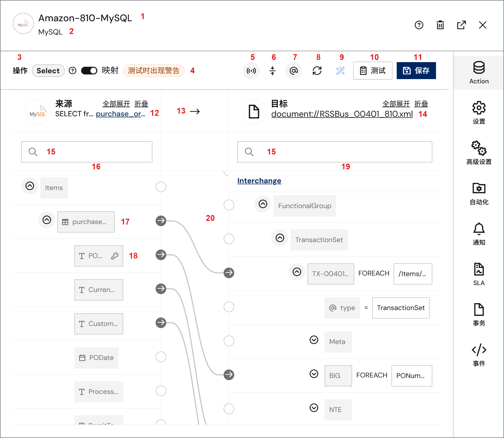Delete the connector with the trash icon
Image resolution: width=504 pixels, height=438 pixels.
tap(440, 25)
